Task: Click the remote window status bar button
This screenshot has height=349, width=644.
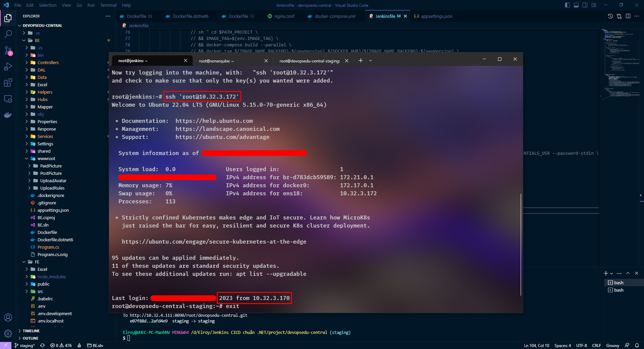Action: click(6, 345)
